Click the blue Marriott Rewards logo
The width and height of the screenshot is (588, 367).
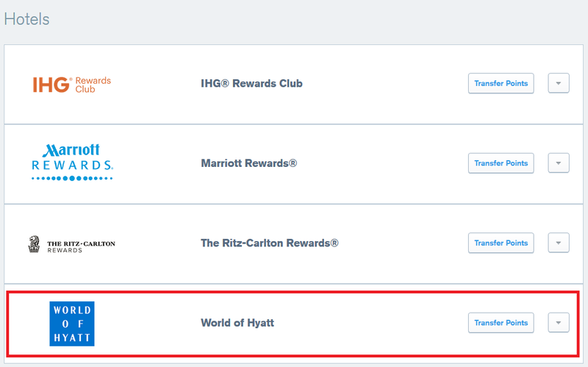[x=72, y=162]
